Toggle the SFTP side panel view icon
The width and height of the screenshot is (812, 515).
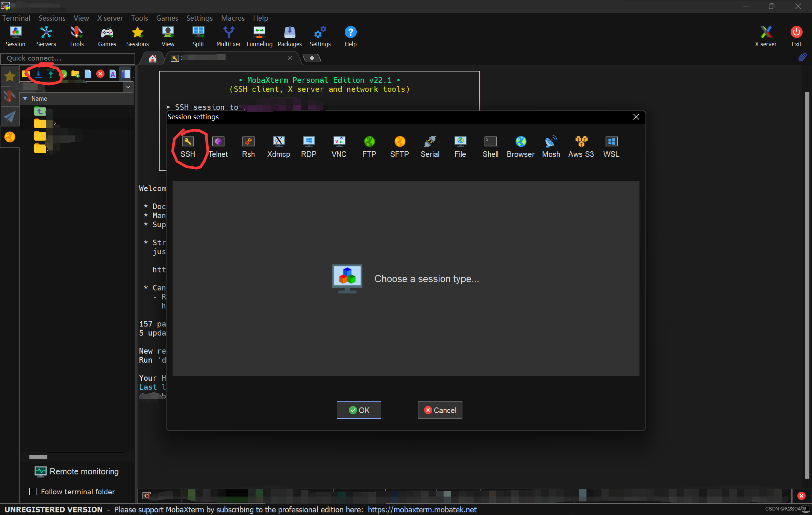click(126, 74)
